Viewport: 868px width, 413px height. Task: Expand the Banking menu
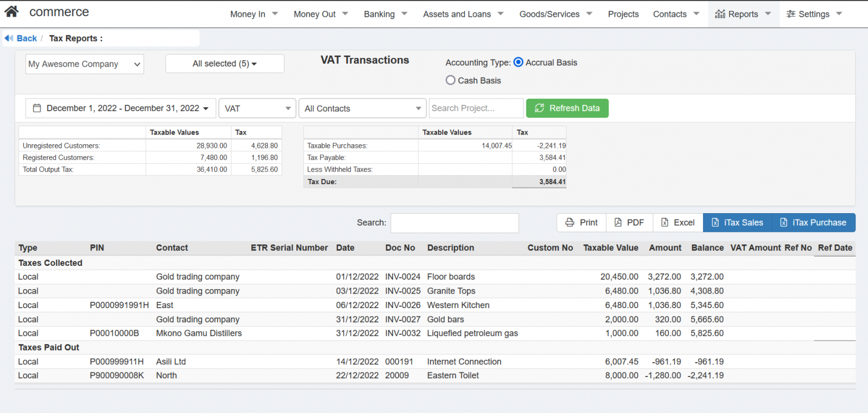[385, 14]
